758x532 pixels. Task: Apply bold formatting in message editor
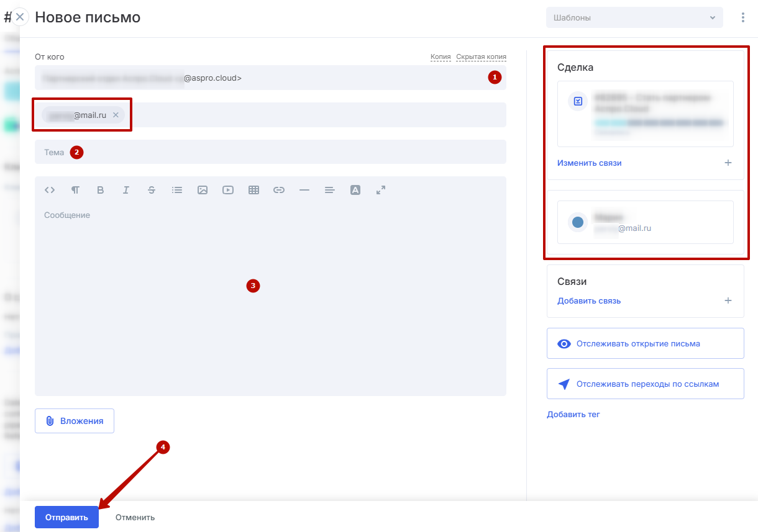pyautogui.click(x=101, y=191)
